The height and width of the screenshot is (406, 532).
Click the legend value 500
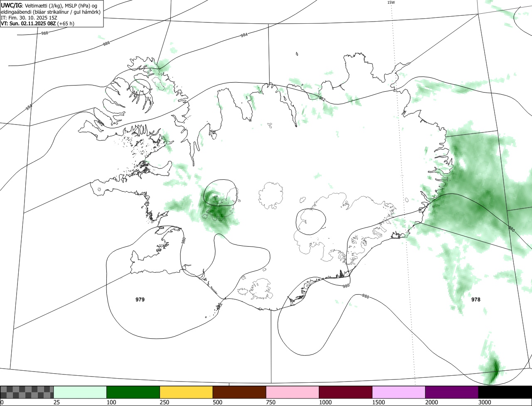(218, 402)
